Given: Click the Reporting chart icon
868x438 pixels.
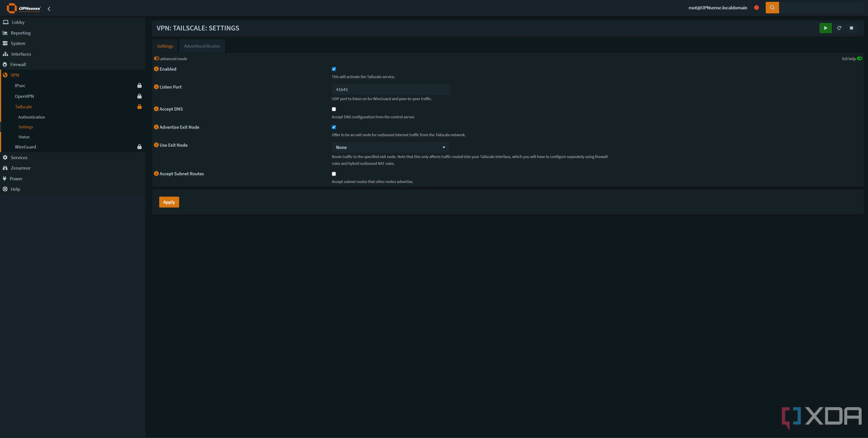Looking at the screenshot, I should (x=5, y=33).
